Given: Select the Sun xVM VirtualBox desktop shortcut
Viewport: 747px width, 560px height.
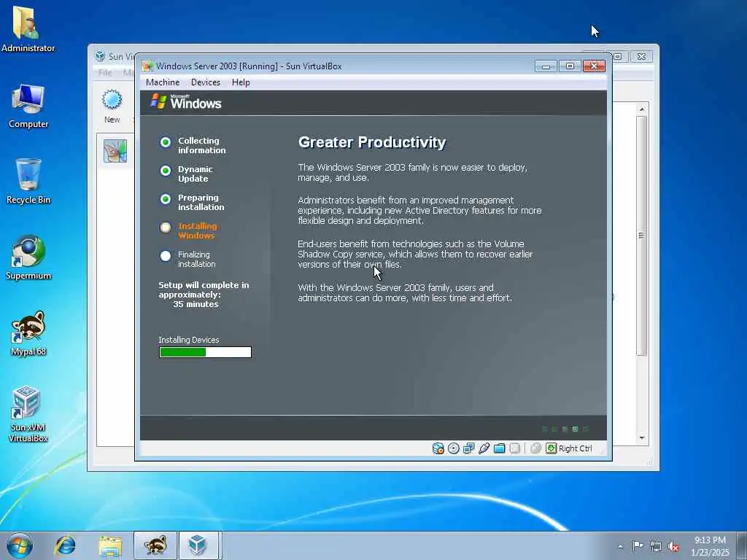Looking at the screenshot, I should click(x=28, y=414).
